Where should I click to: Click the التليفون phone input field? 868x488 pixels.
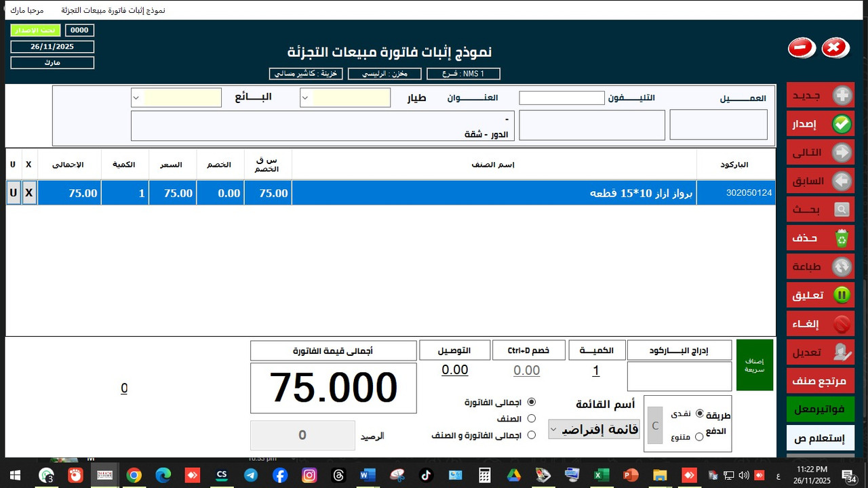point(561,98)
